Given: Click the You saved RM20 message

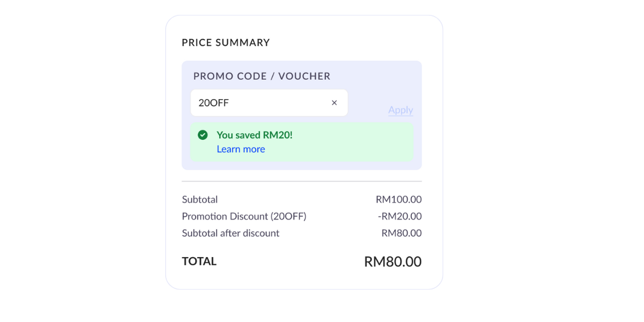Looking at the screenshot, I should tap(254, 135).
